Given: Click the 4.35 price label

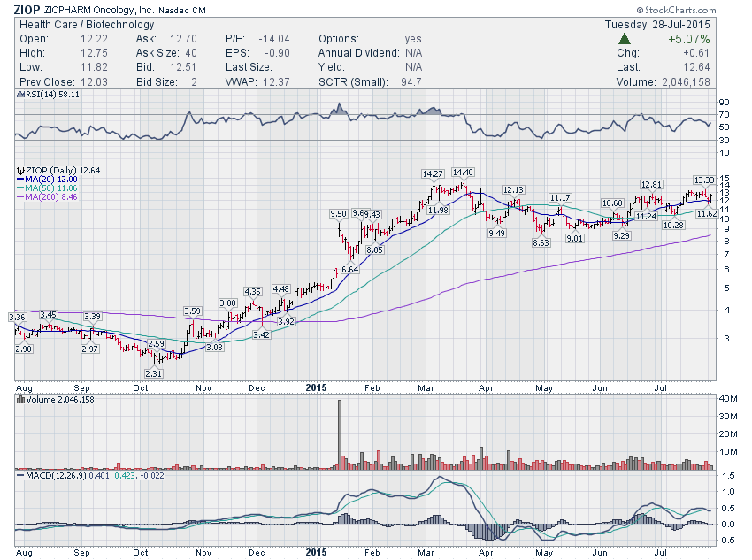Looking at the screenshot, I should click(x=253, y=292).
